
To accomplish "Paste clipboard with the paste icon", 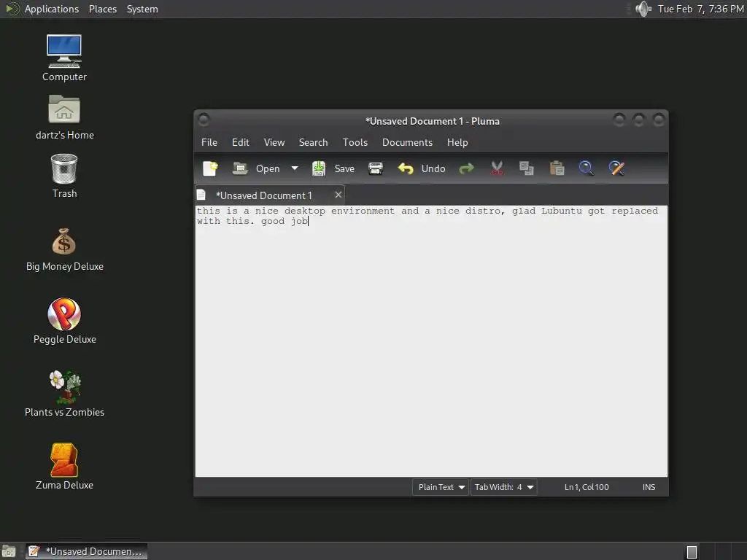I will [x=557, y=168].
